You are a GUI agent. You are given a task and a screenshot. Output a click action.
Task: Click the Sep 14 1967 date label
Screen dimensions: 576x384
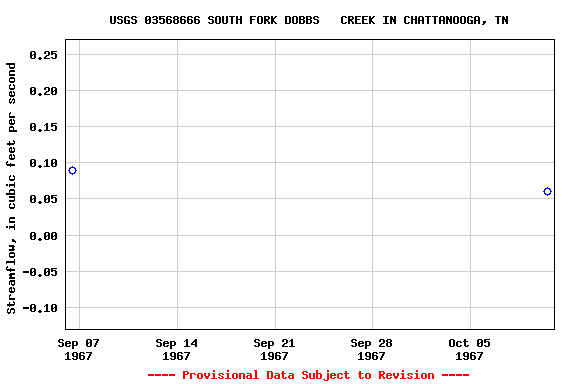[176, 349]
